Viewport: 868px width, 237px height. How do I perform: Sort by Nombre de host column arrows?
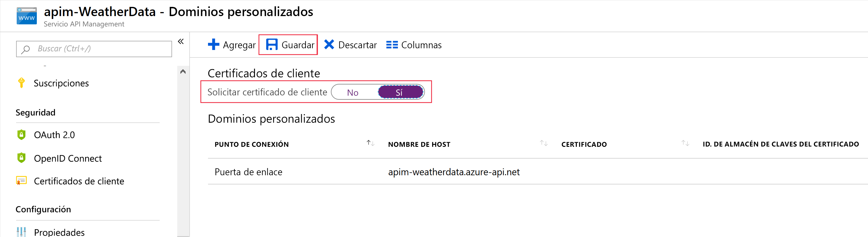[543, 143]
